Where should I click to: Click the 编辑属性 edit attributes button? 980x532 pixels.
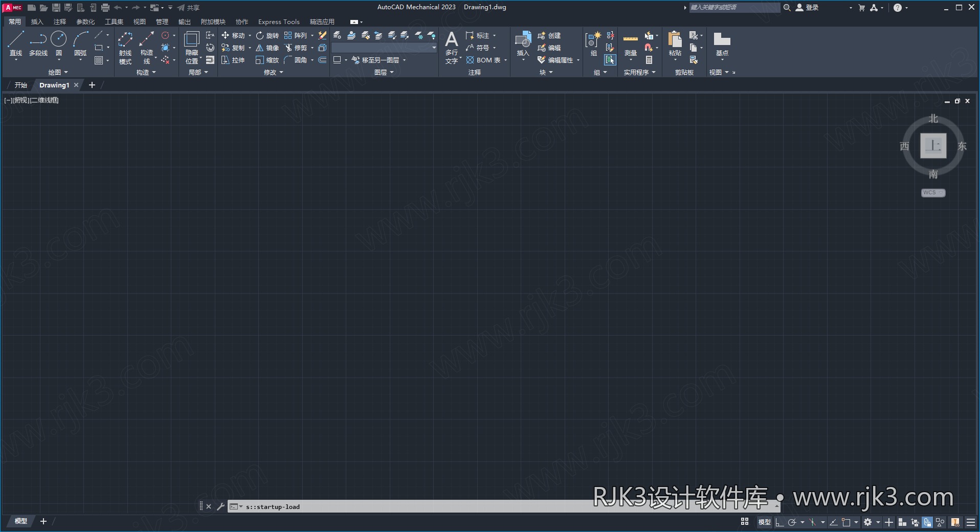click(x=555, y=60)
